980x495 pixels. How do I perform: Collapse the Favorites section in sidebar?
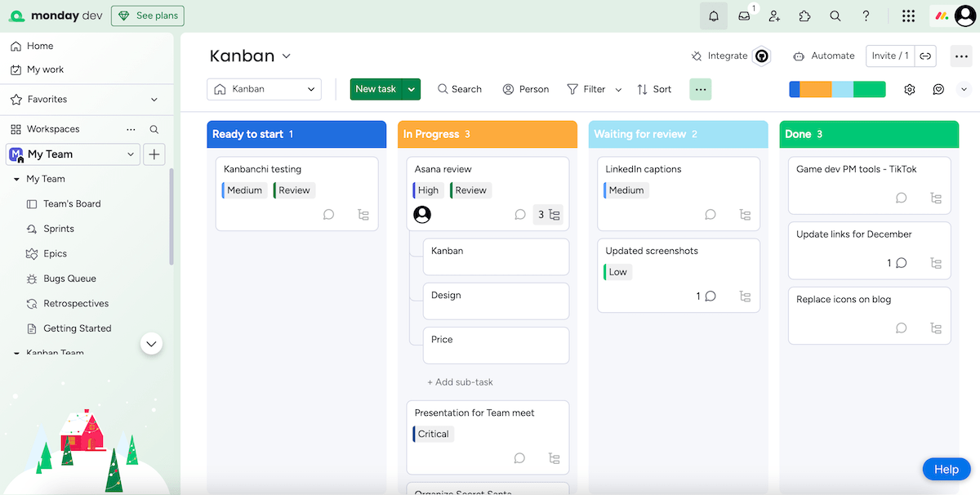point(154,99)
